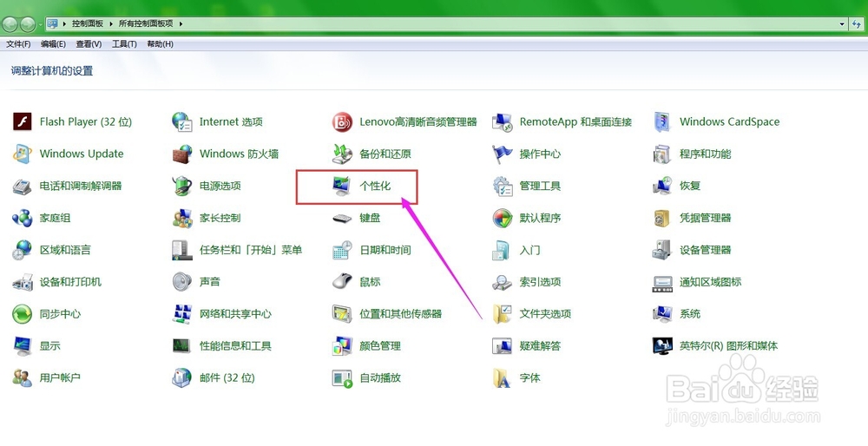The image size is (868, 446).
Task: Open the 设备和打印机 icon
Action: [23, 282]
